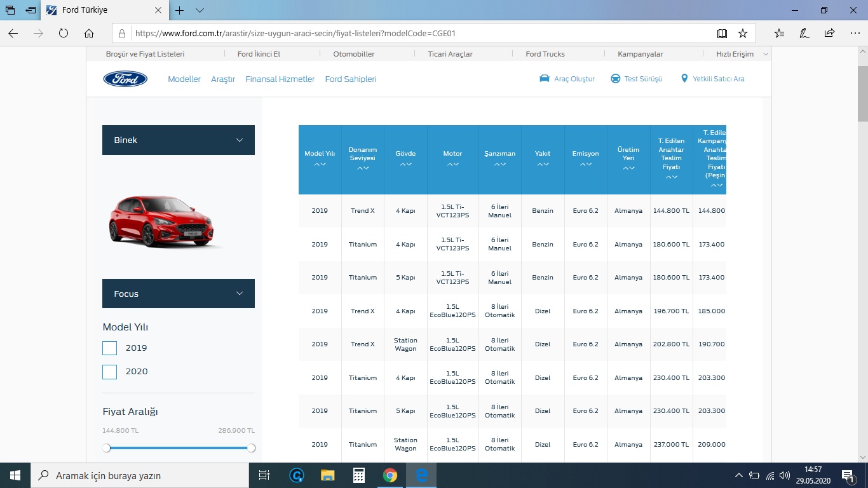The width and height of the screenshot is (868, 488).
Task: Click maximum price slider handle
Action: (x=251, y=448)
